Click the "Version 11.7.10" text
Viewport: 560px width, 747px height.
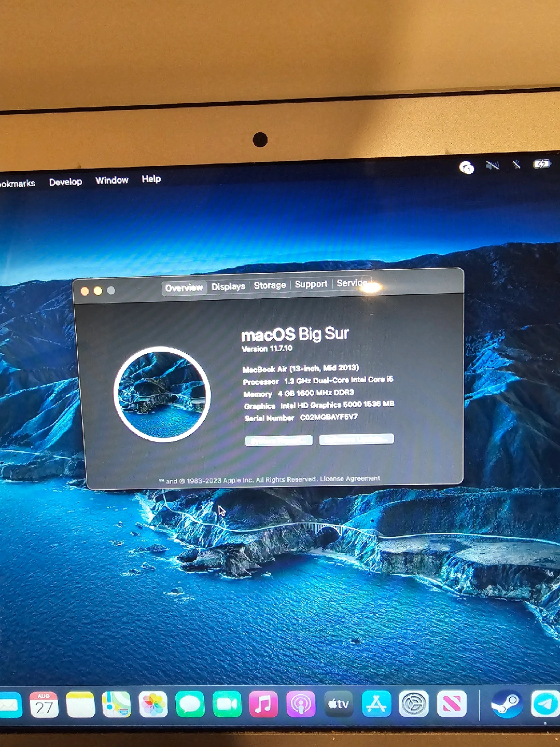pos(267,349)
